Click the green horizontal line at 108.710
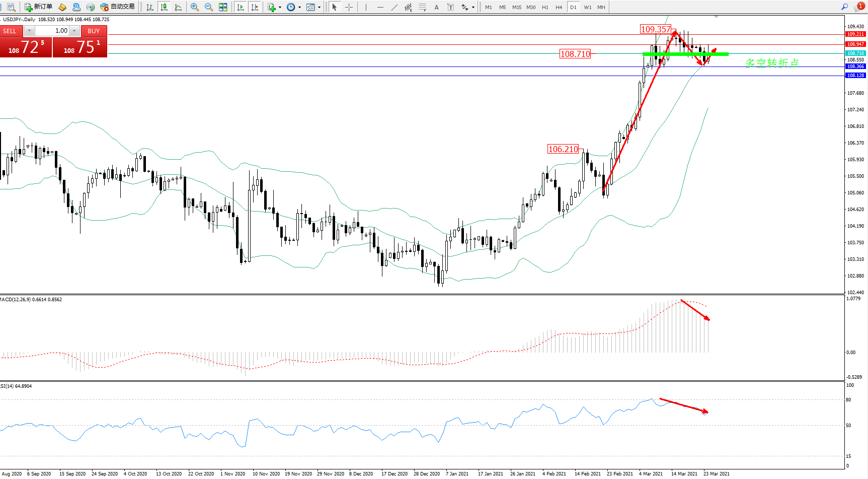The image size is (868, 479). coord(685,54)
